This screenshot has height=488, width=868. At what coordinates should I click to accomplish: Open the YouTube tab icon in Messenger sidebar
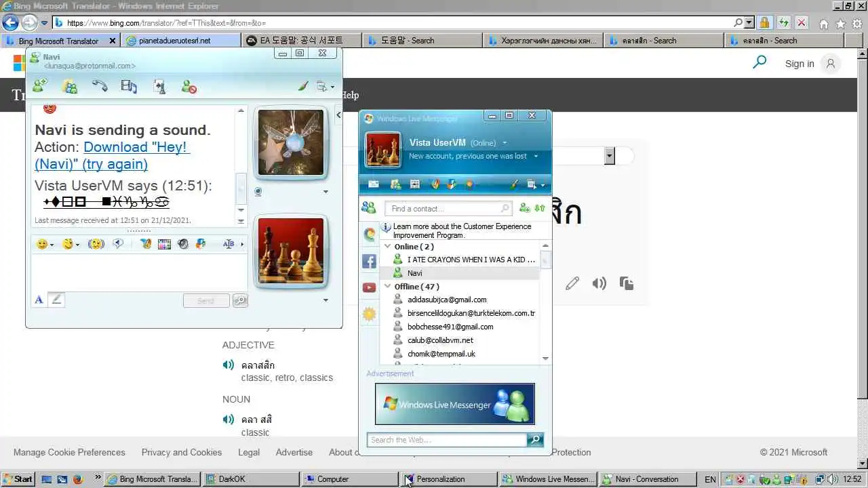[369, 287]
